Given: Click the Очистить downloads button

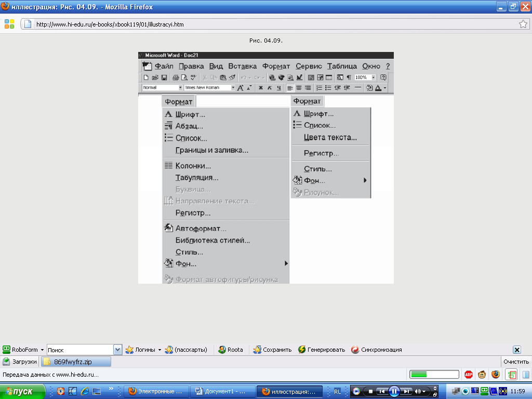Looking at the screenshot, I should coord(516,362).
